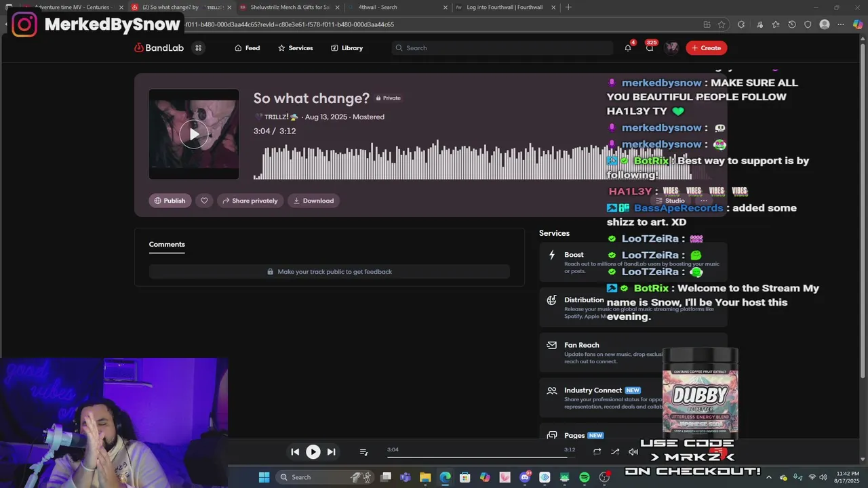Go to the Feed page
Screen dimensions: 868x488
pyautogui.click(x=247, y=48)
